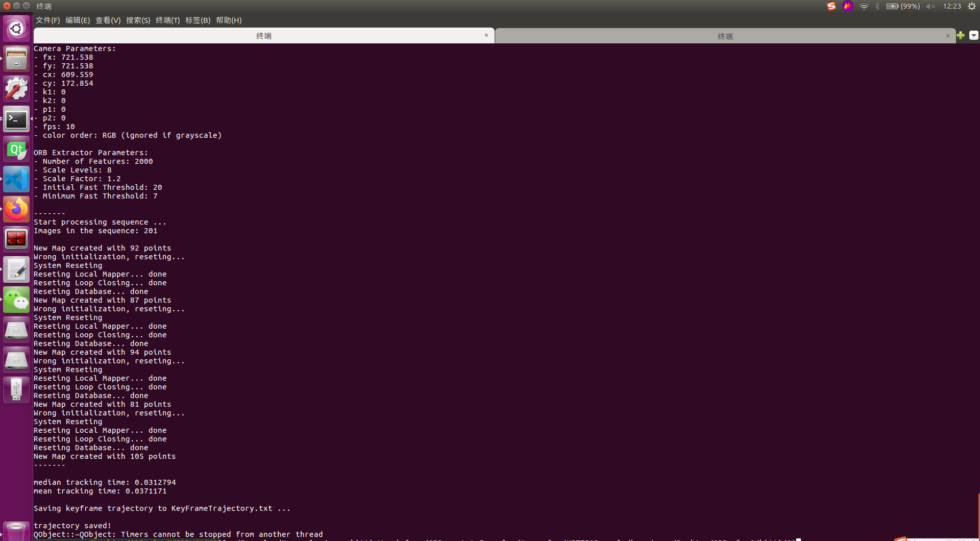The image size is (980, 541).
Task: Click 'Scale Factor: 1.2' line
Action: click(78, 179)
